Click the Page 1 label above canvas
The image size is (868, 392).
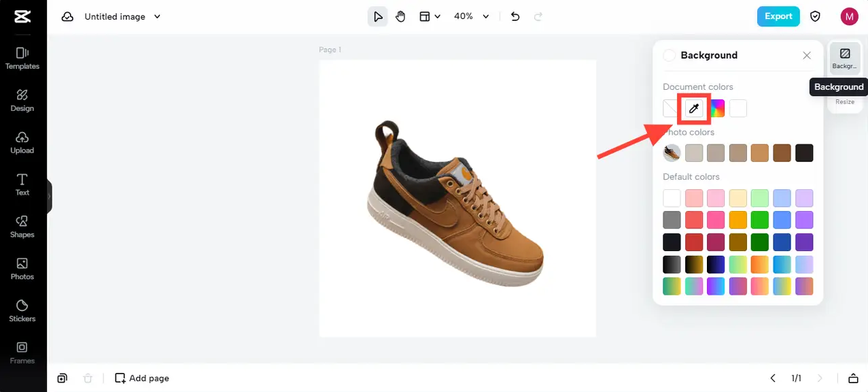330,50
